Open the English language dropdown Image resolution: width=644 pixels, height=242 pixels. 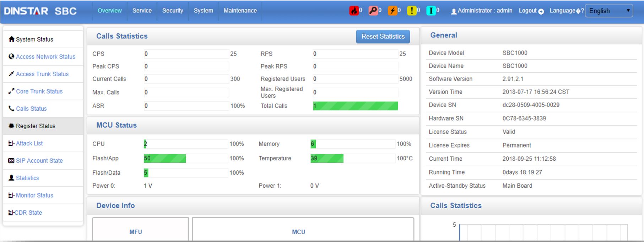click(x=608, y=11)
